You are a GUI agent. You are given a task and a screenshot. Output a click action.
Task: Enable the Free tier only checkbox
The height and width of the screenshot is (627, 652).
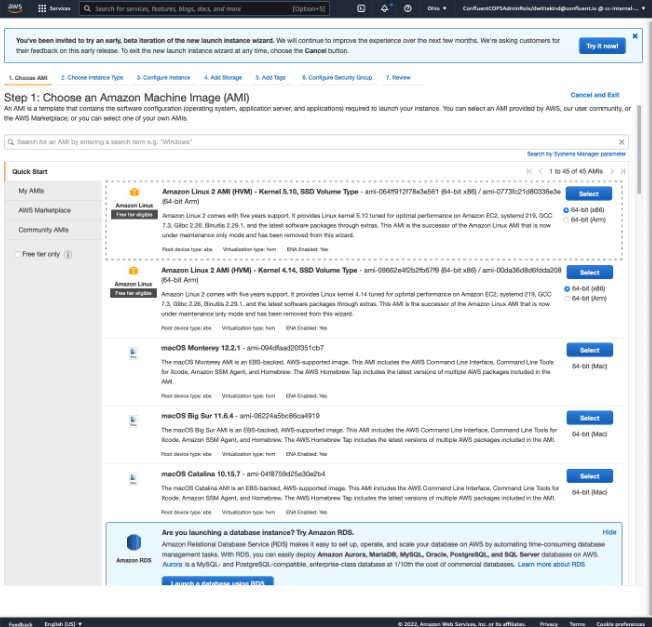18,254
